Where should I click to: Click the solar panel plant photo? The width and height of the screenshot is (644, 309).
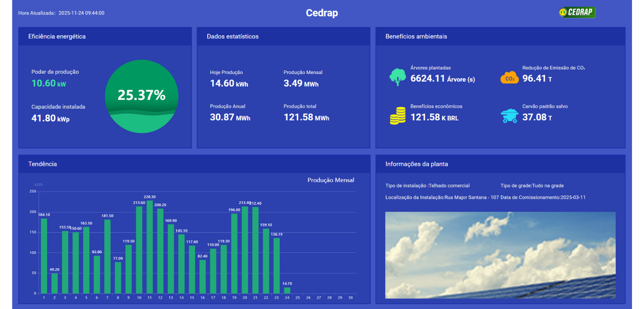pos(500,255)
